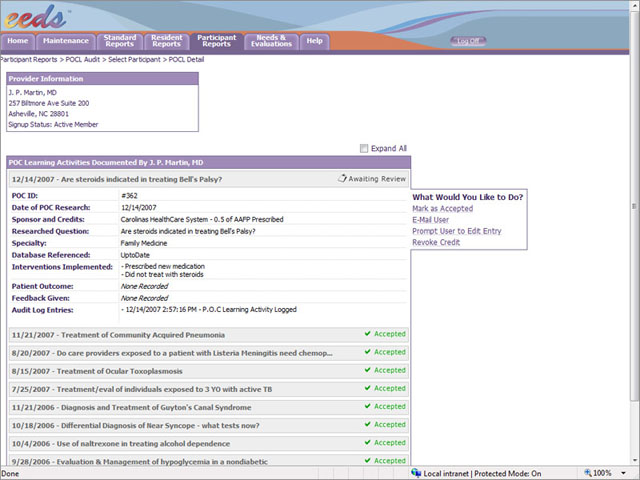Viewport: 640px width, 480px height.
Task: Click the Log Off button
Action: (x=468, y=41)
